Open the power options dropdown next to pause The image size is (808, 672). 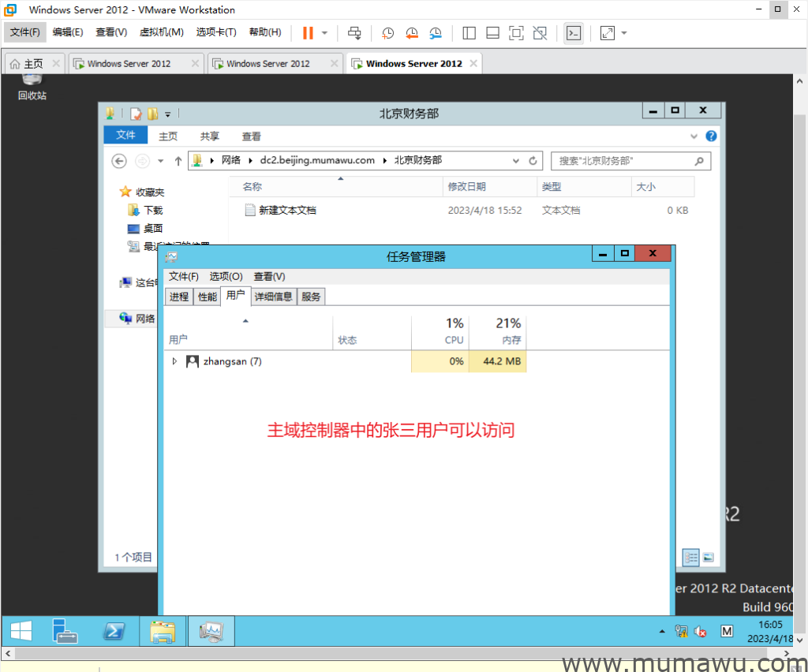(x=324, y=33)
